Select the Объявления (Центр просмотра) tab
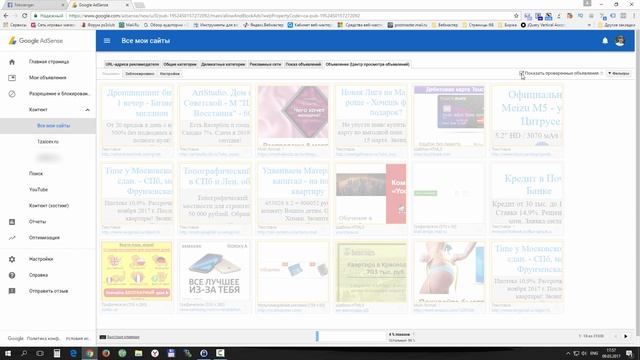The height and width of the screenshot is (360, 640). [367, 64]
